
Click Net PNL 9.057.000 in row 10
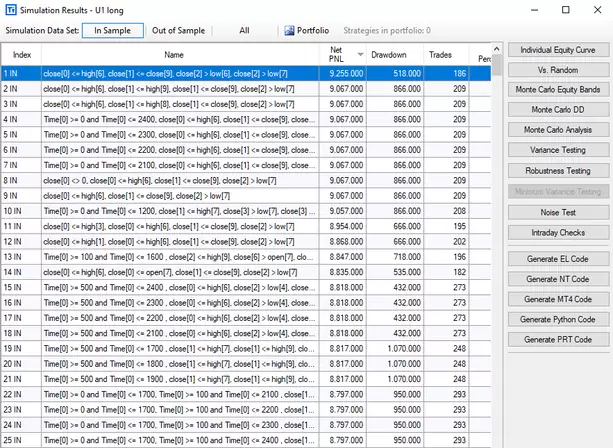point(343,211)
